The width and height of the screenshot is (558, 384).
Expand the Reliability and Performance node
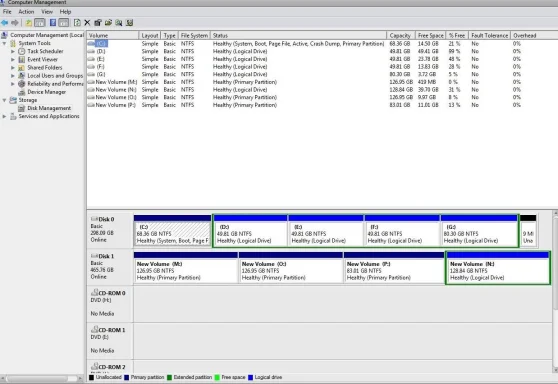pyautogui.click(x=13, y=84)
